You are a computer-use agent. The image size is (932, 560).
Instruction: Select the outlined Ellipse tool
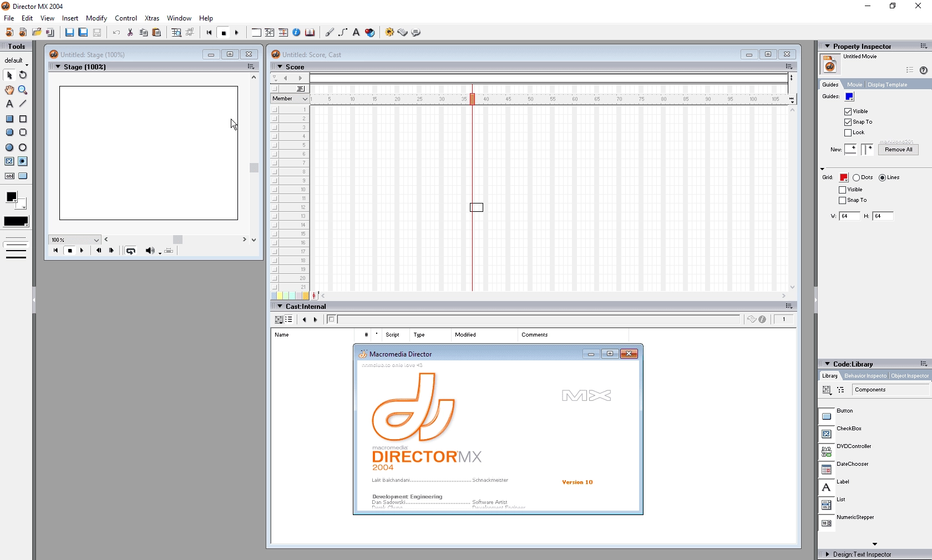[23, 147]
